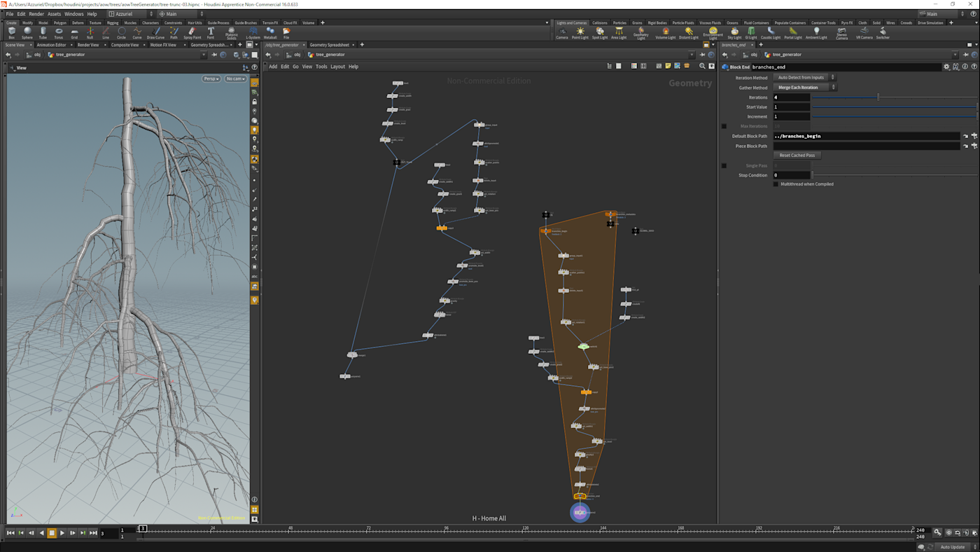980x552 pixels.
Task: Switch to the Geometry Spreadsheet tab
Action: pyautogui.click(x=329, y=45)
